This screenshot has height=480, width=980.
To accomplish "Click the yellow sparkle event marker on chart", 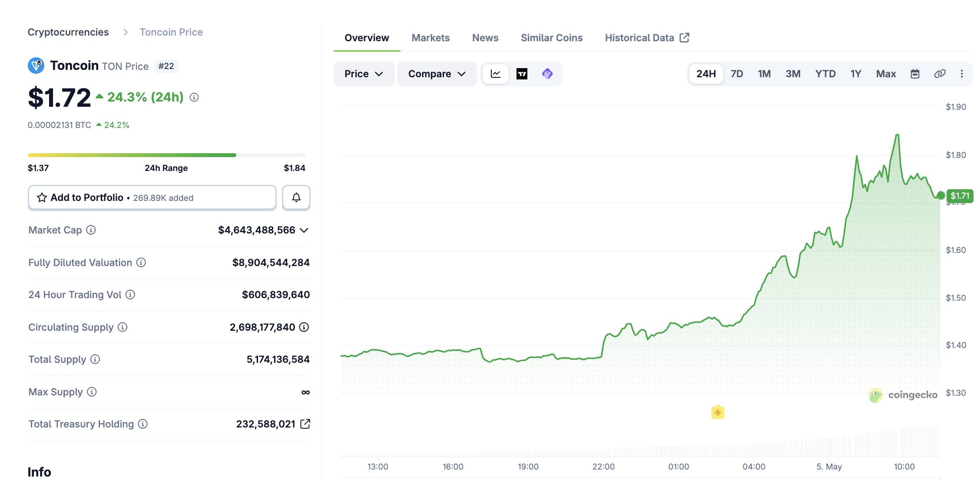I will click(x=718, y=412).
